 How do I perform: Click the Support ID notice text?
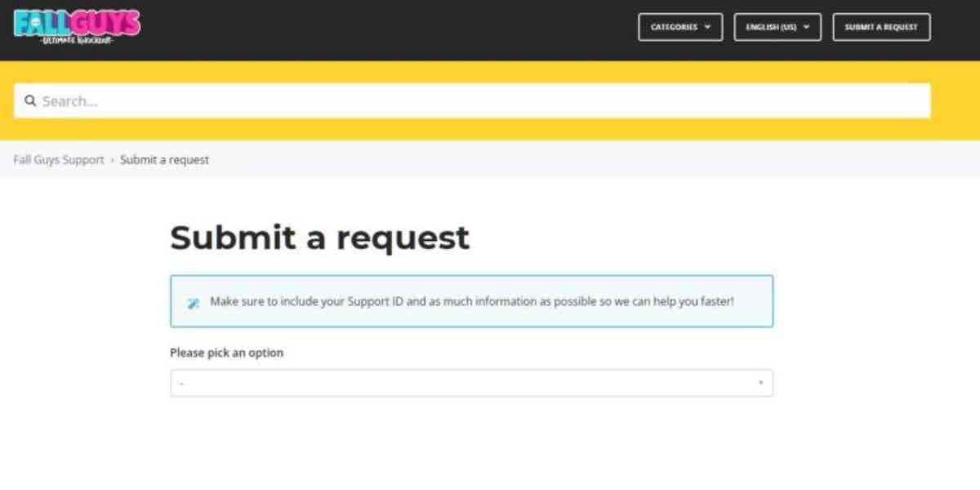[x=472, y=301]
